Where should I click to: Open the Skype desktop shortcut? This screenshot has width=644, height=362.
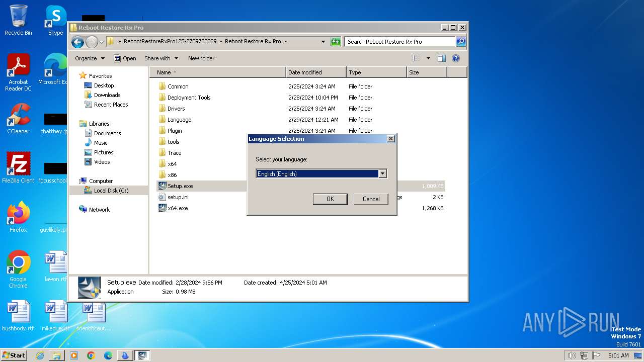(x=56, y=20)
